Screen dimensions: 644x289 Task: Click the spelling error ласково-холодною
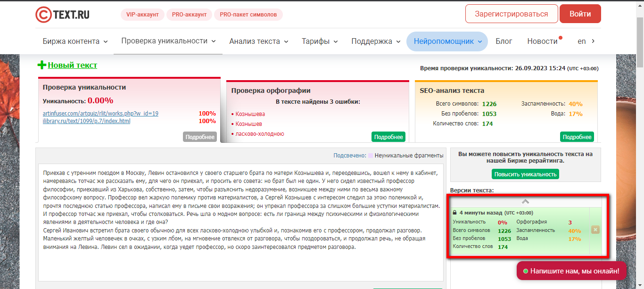260,133
